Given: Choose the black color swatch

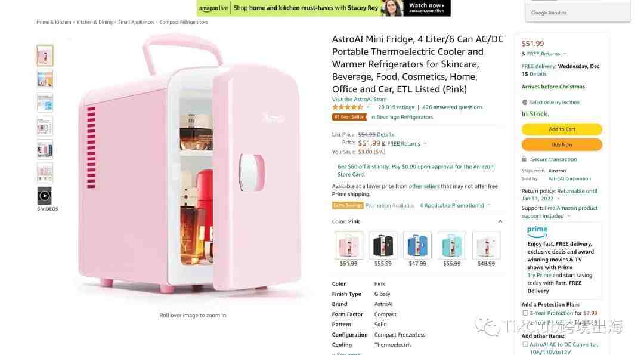Looking at the screenshot, I should click(383, 245).
